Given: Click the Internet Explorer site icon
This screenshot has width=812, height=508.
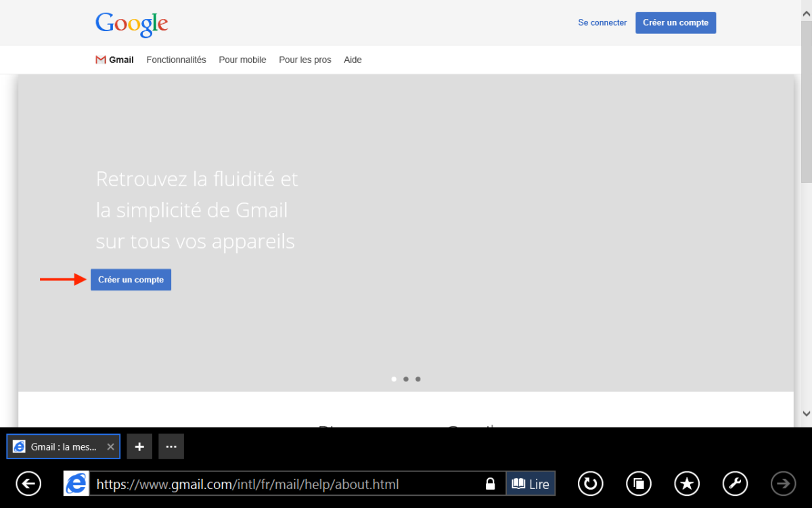Looking at the screenshot, I should point(76,484).
